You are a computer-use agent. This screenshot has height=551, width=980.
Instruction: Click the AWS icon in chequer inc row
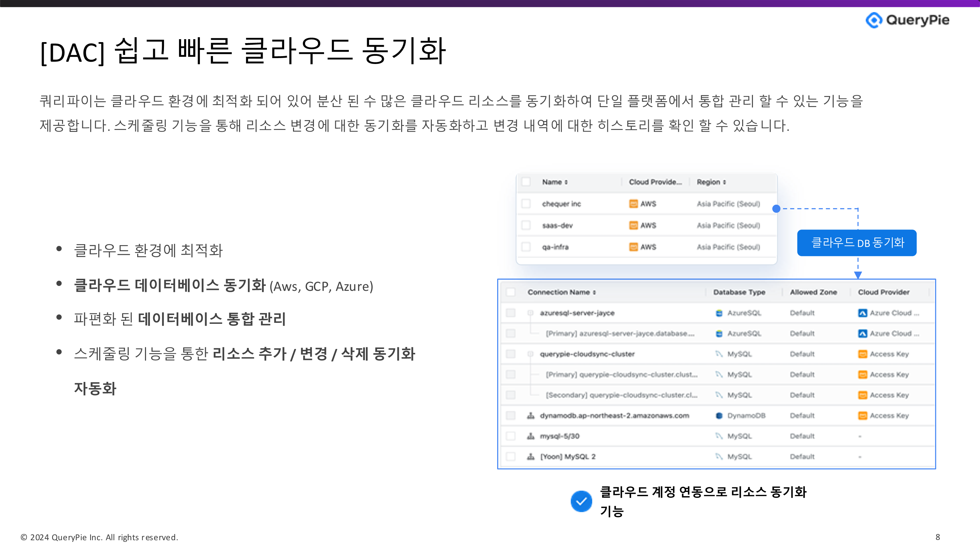[633, 204]
